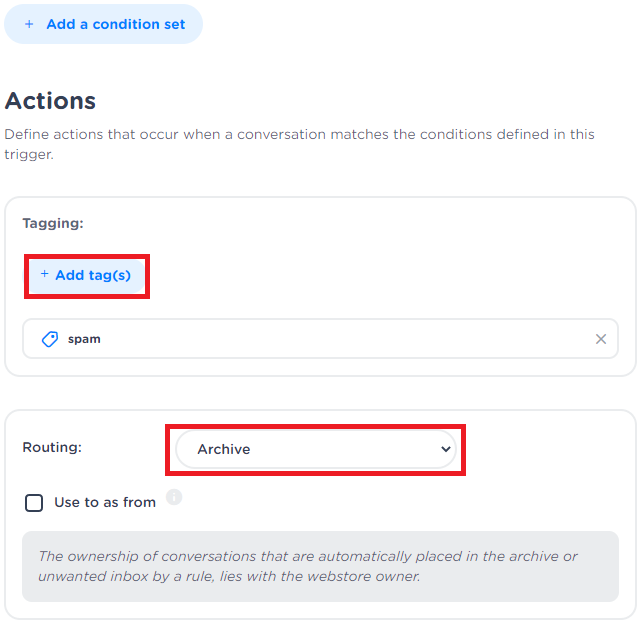Click the Routing label
The width and height of the screenshot is (642, 624).
click(52, 448)
